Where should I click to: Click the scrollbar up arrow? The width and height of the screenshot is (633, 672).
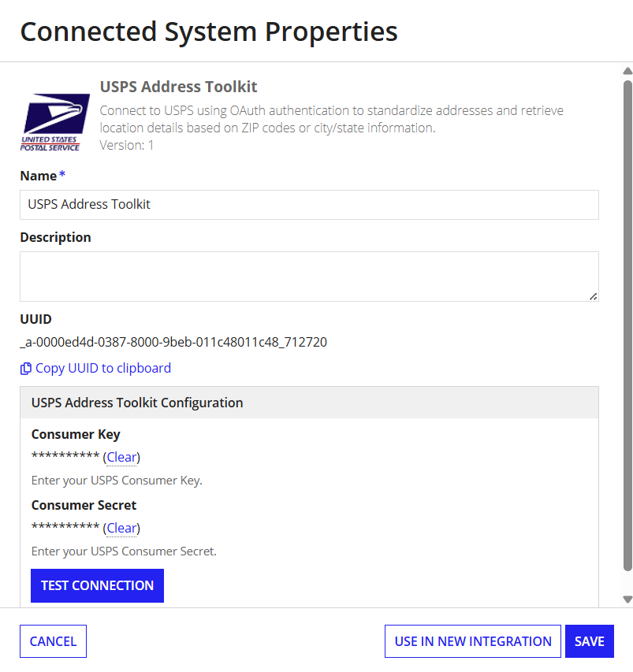pos(627,71)
